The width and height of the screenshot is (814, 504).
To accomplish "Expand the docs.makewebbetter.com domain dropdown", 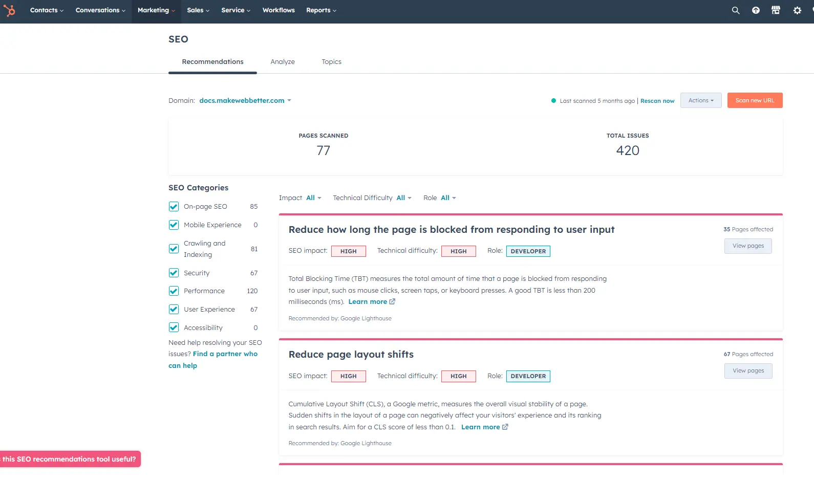I will tap(245, 101).
